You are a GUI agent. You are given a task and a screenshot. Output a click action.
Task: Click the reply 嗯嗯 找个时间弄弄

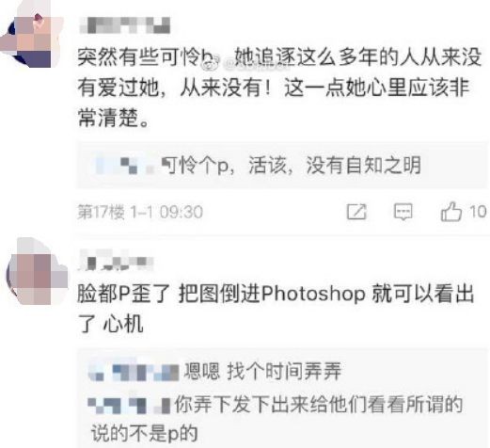pyautogui.click(x=262, y=372)
